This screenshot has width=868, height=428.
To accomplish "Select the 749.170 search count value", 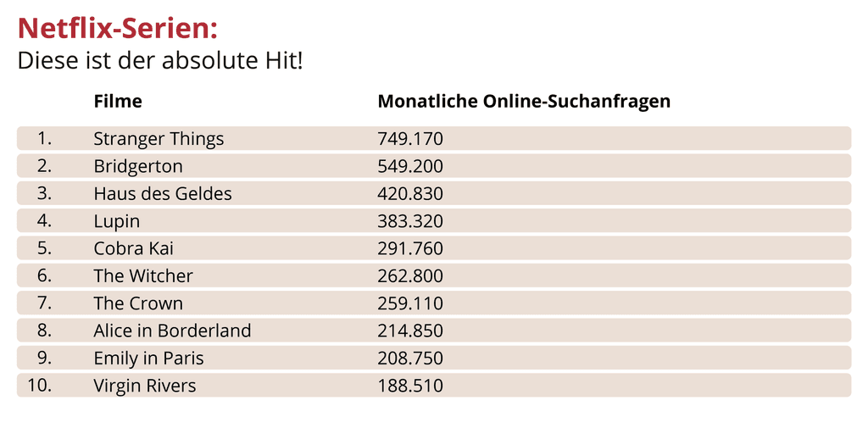I will [410, 139].
